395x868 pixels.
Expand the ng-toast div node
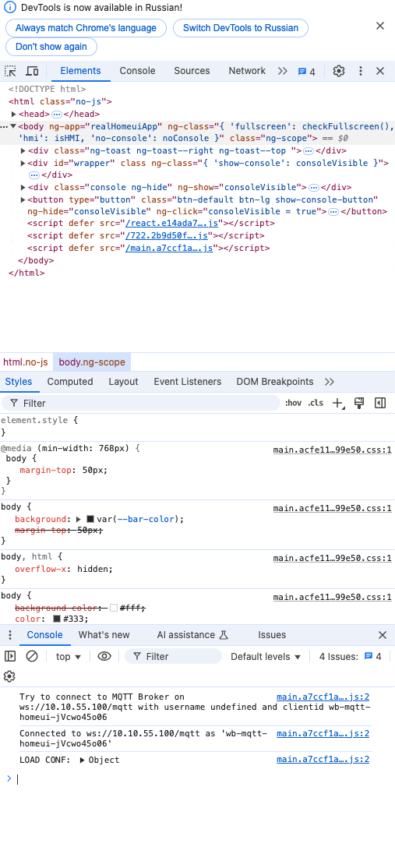click(x=23, y=150)
